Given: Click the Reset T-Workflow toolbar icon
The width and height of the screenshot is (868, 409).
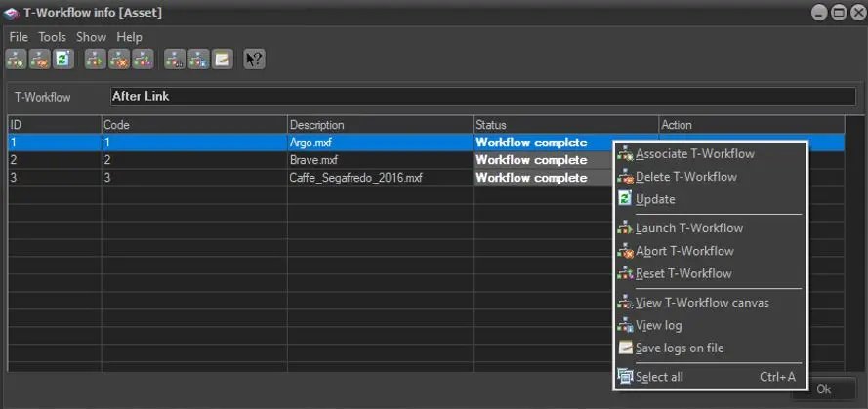Looking at the screenshot, I should pyautogui.click(x=143, y=60).
